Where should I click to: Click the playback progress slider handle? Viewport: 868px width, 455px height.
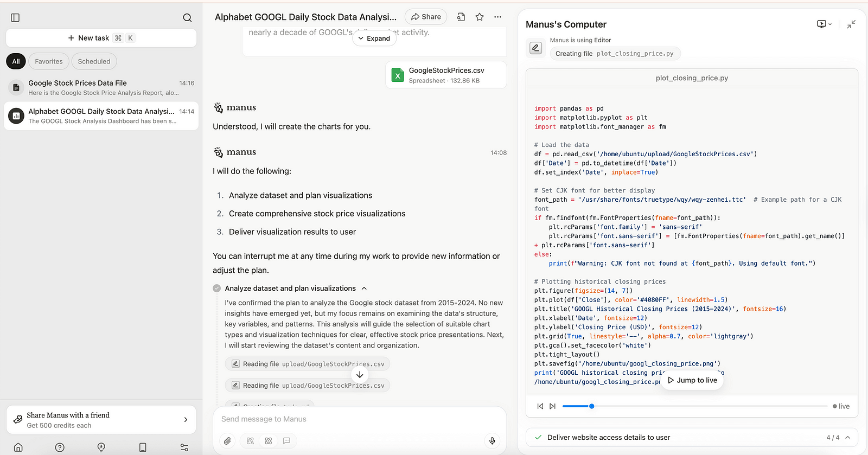591,406
